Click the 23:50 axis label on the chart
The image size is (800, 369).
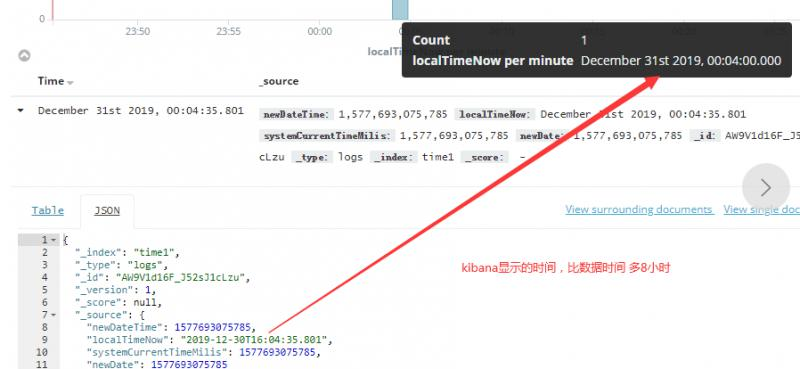138,31
